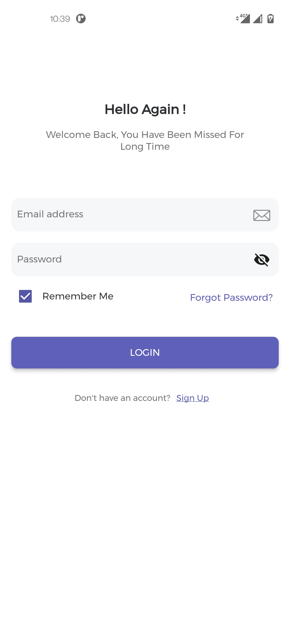Click the second cellular signal icon

point(258,19)
